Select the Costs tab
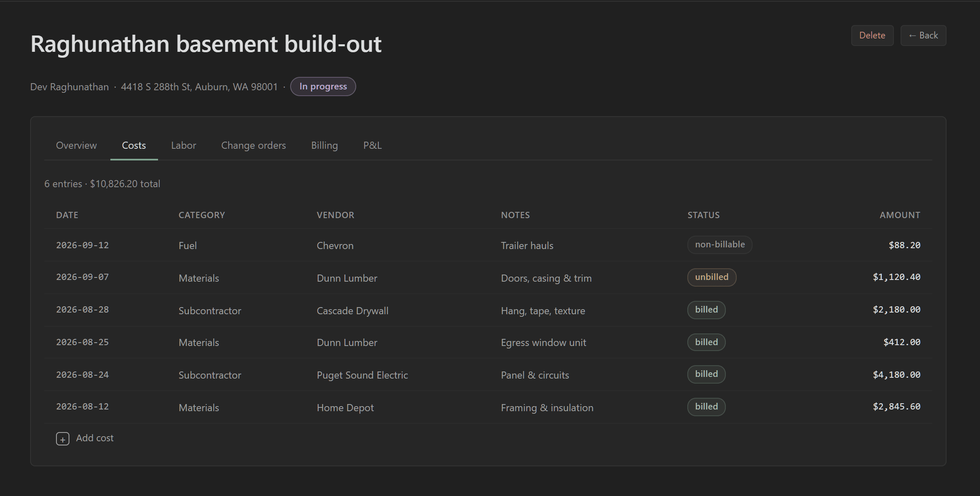Viewport: 980px width, 496px height. click(134, 145)
